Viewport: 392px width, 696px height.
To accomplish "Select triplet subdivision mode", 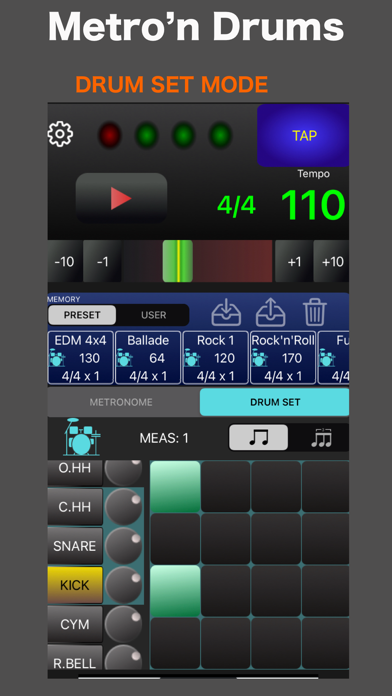I will coord(321,438).
